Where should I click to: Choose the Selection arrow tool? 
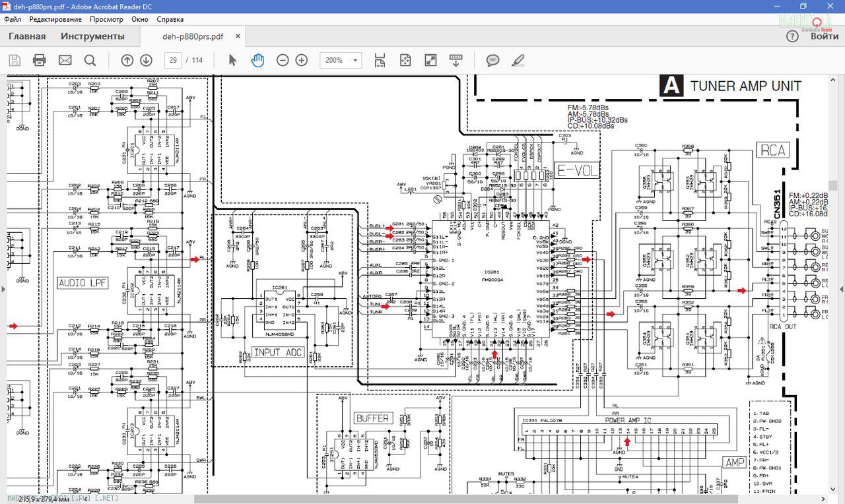pos(232,60)
